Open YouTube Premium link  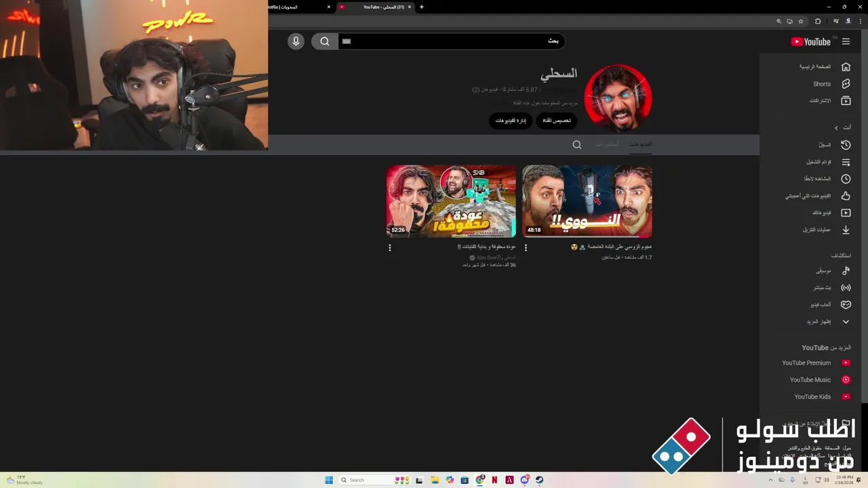coord(816,363)
